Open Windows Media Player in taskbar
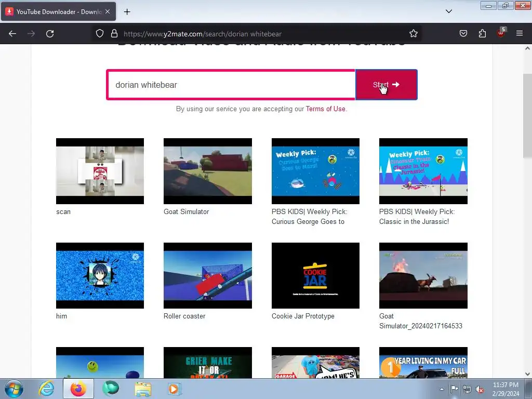532x399 pixels. 175,389
